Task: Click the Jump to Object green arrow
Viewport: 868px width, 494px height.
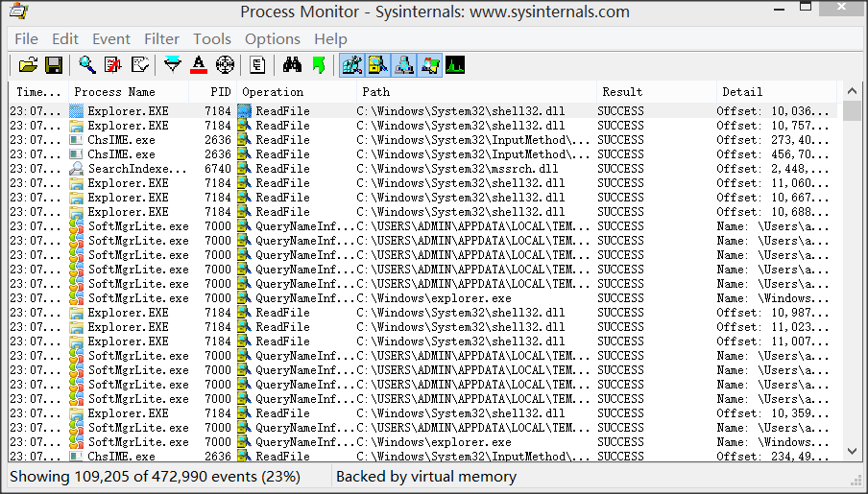Action: pyautogui.click(x=319, y=65)
